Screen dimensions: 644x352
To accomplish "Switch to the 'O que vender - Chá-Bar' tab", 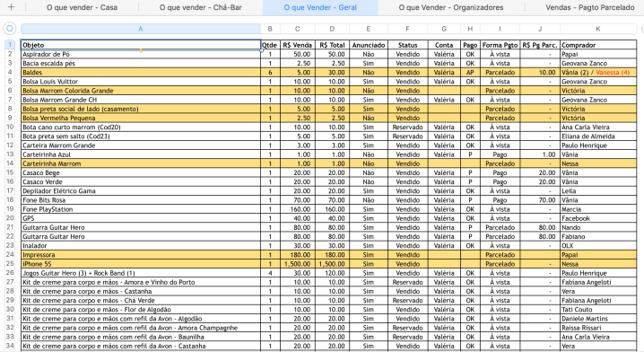I will [x=200, y=7].
